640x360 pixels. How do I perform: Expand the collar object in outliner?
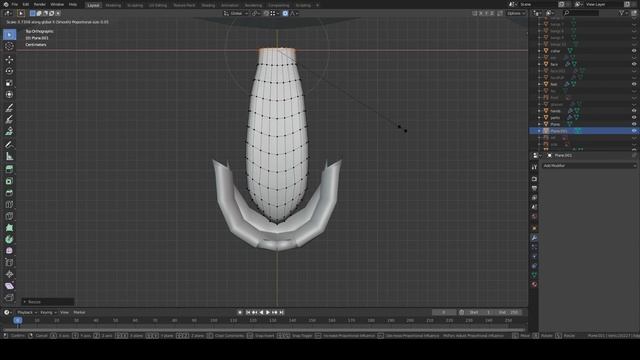540,51
